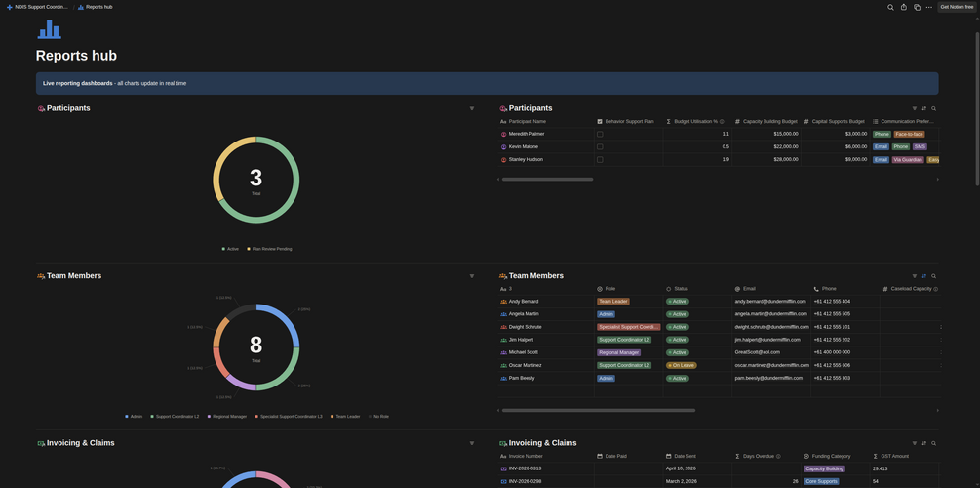Image resolution: width=980 pixels, height=488 pixels.
Task: Open sort on Team Members table view
Action: (923, 276)
